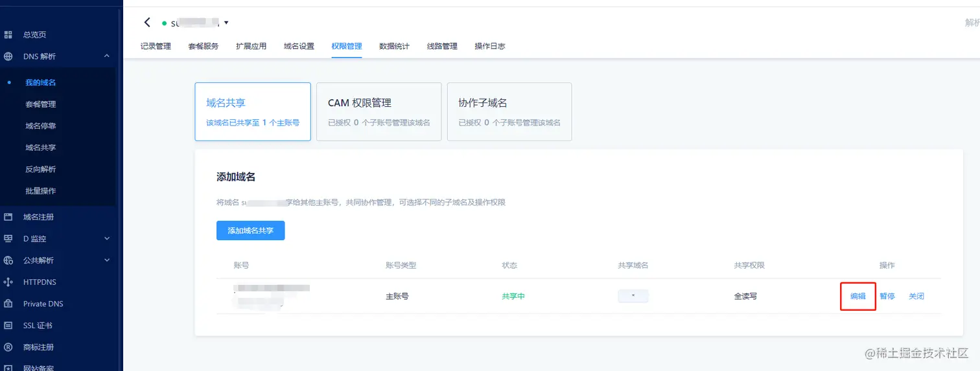
Task: Click the DNS 解析 globe icon
Action: coord(8,56)
